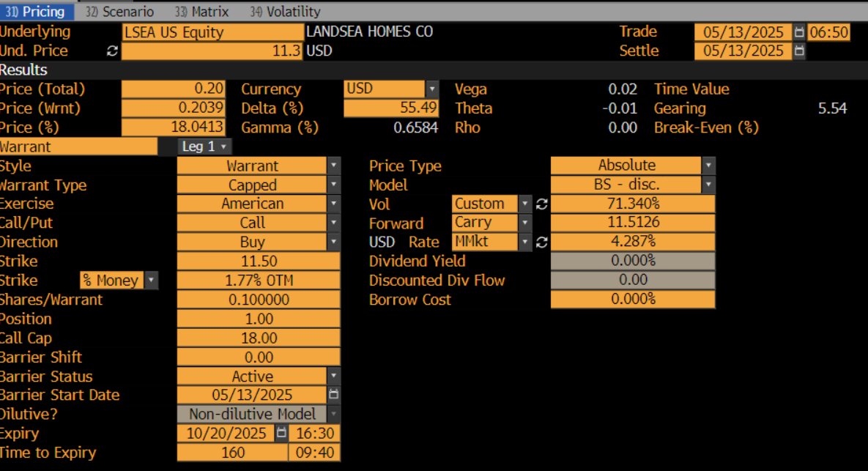868x471 pixels.
Task: Switch to the Scenario tab
Action: (x=119, y=12)
